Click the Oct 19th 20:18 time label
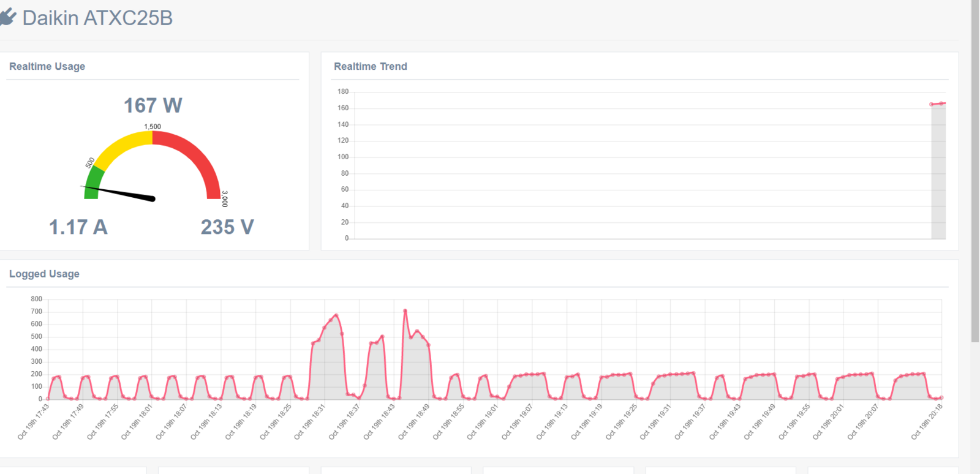Viewport: 980px width, 474px height. [x=928, y=421]
